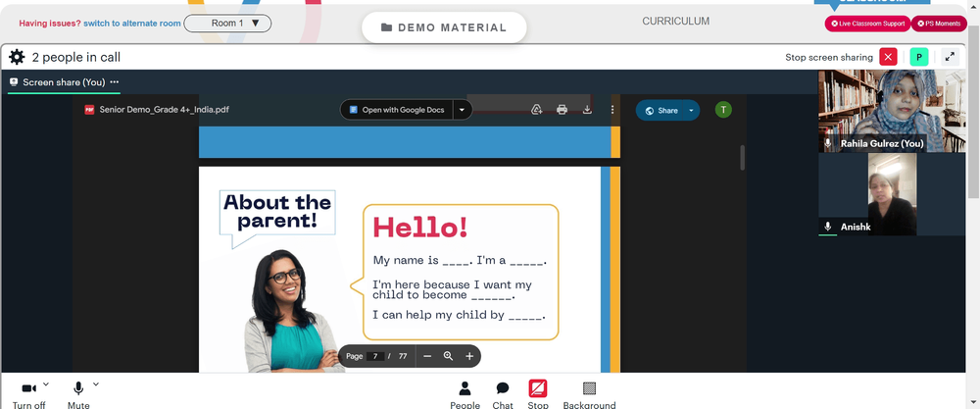The image size is (980, 409).
Task: Click the page number field
Action: click(x=375, y=356)
